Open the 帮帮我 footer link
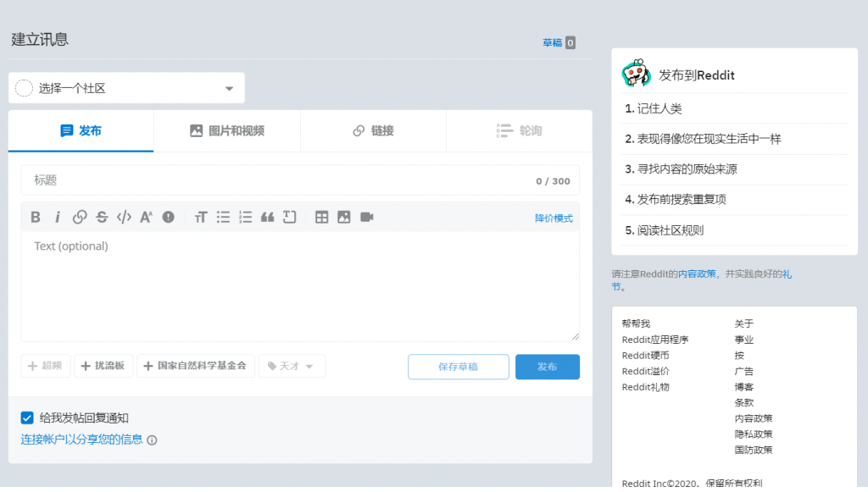 click(x=636, y=324)
